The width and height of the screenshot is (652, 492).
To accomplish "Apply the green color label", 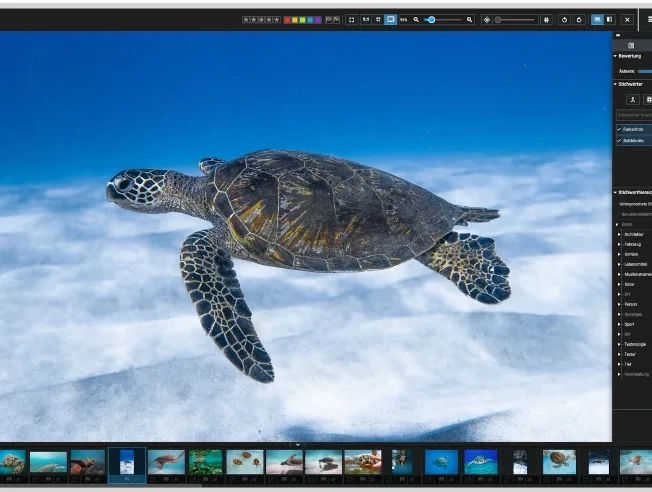I will pyautogui.click(x=302, y=20).
